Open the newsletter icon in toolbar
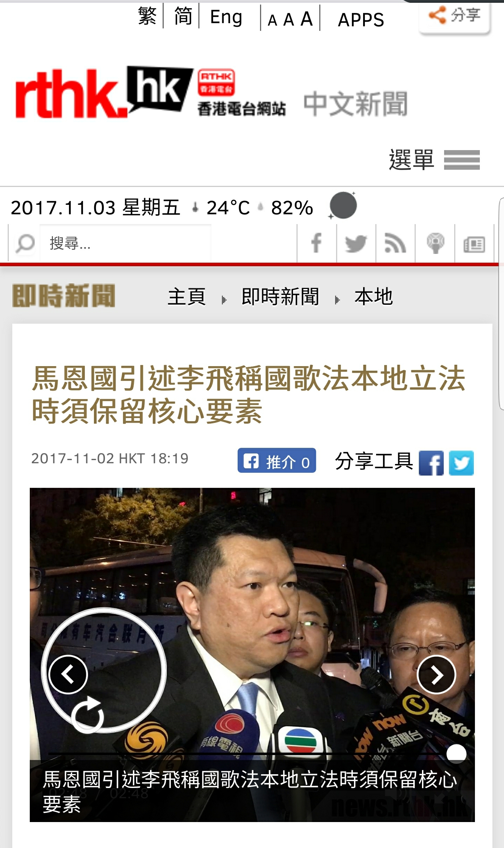 [474, 243]
